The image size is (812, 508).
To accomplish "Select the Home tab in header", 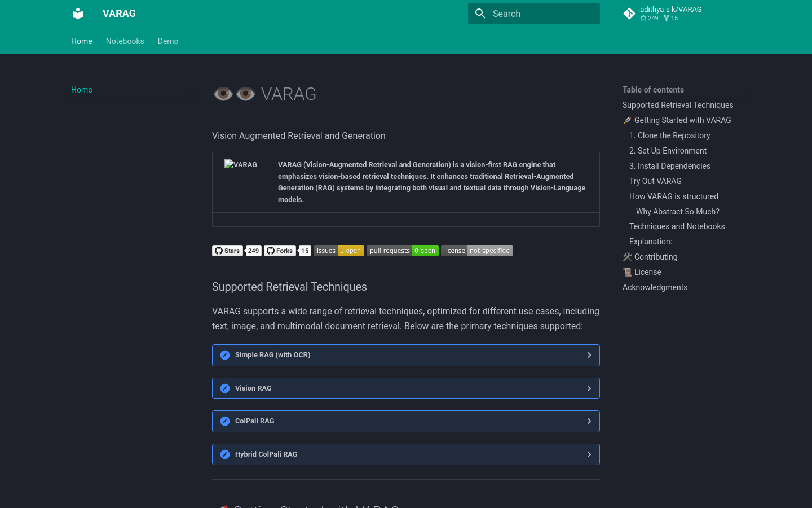I will [x=82, y=41].
